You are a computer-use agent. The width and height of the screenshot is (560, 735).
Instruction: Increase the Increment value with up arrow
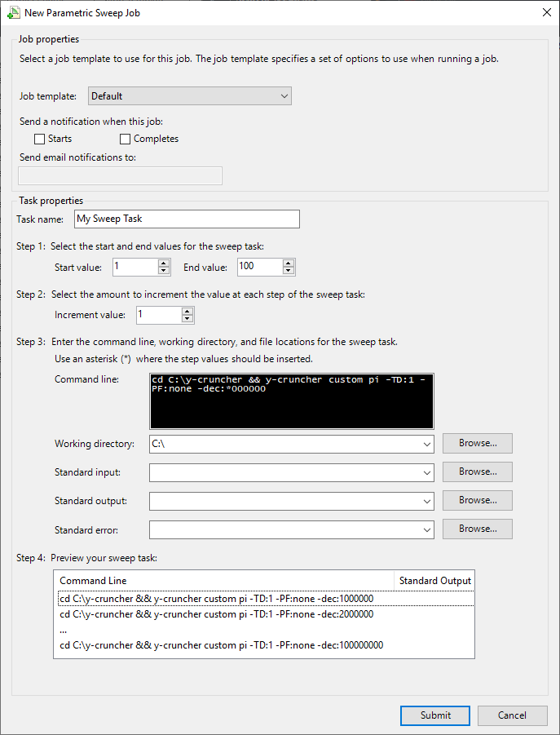point(187,312)
